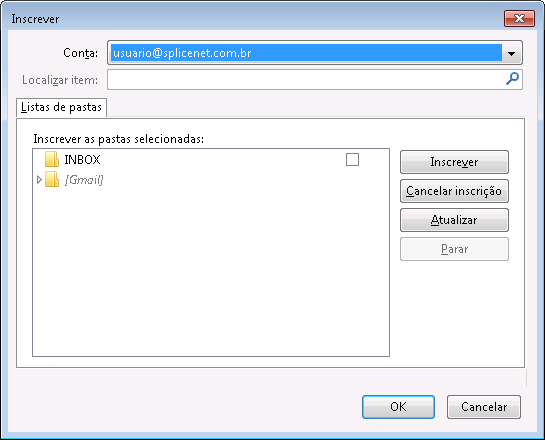
Task: Click the Cancelar button
Action: pyautogui.click(x=484, y=407)
